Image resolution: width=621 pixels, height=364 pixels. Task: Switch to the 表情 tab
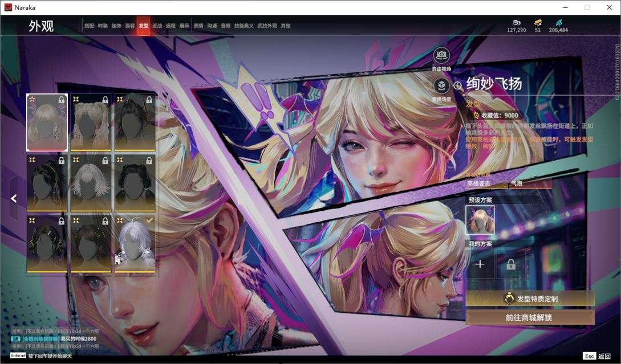coord(198,26)
